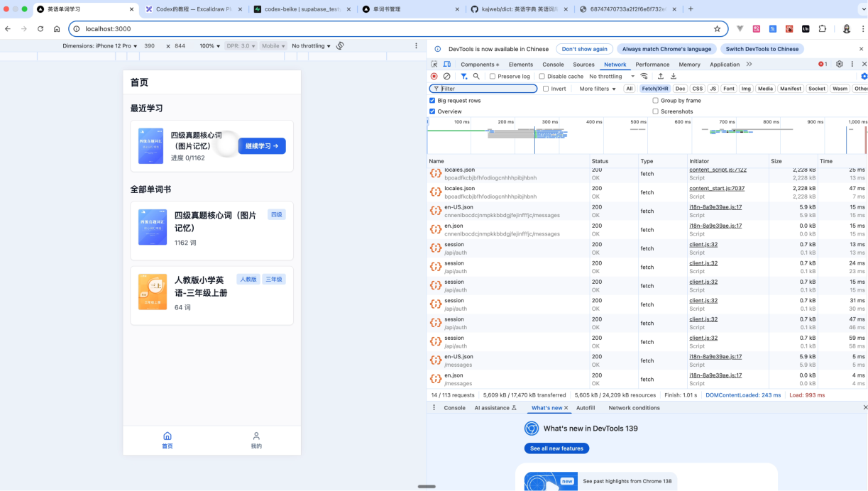The image size is (868, 491).
Task: Bookmark page with star icon
Action: [717, 29]
